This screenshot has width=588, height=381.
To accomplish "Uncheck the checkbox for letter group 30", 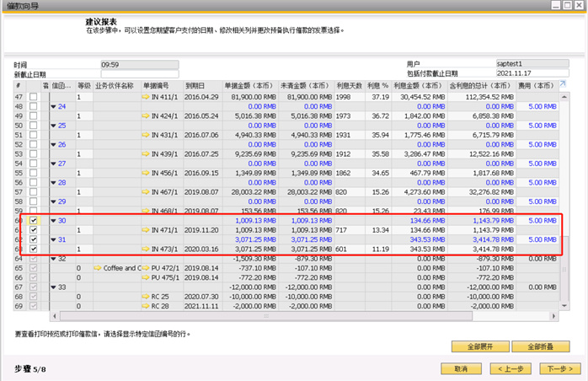I will 34,220.
